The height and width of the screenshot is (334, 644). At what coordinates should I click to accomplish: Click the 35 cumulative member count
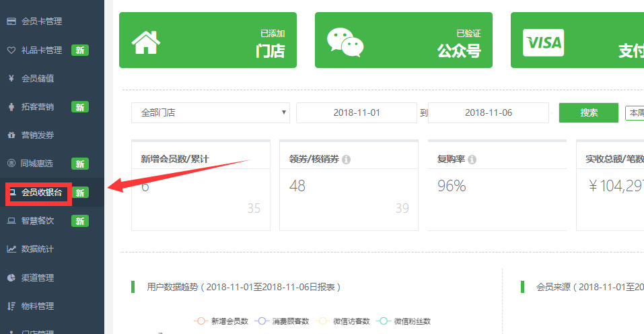coord(254,208)
